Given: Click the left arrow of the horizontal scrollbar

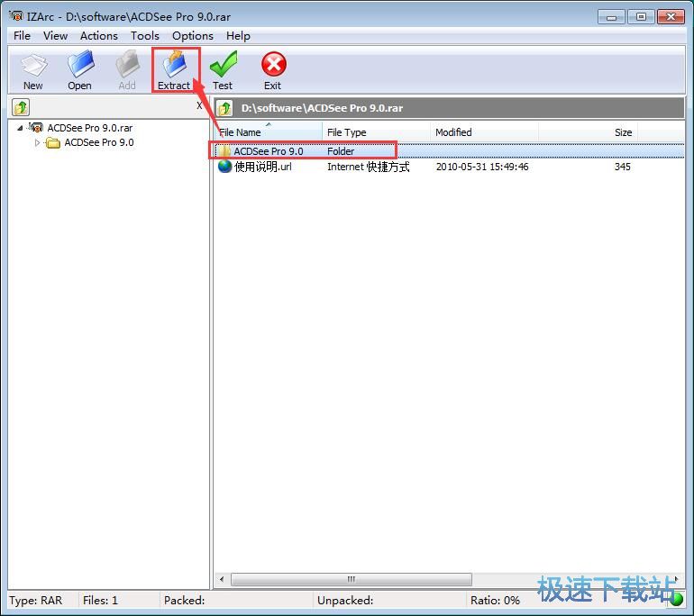Looking at the screenshot, I should click(222, 579).
